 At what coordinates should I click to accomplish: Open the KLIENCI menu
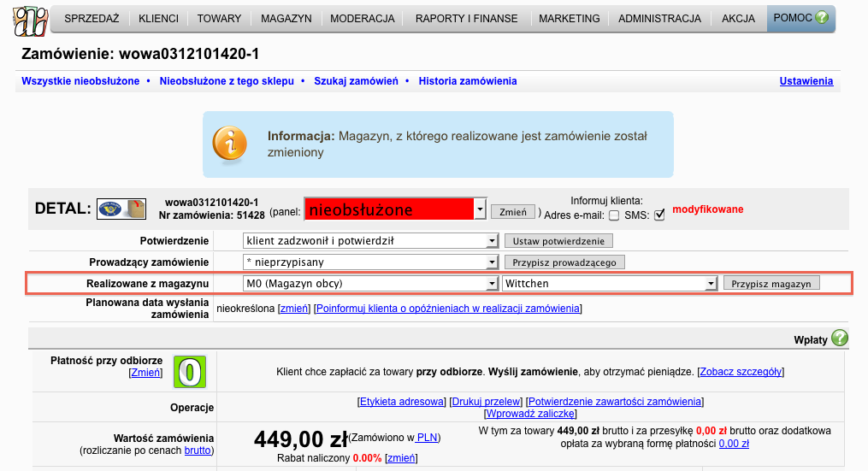pyautogui.click(x=159, y=18)
